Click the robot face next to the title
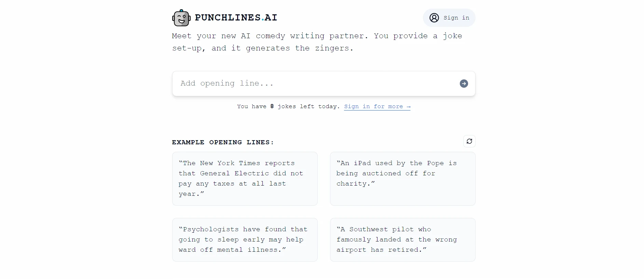Image resolution: width=644 pixels, height=279 pixels. [181, 18]
